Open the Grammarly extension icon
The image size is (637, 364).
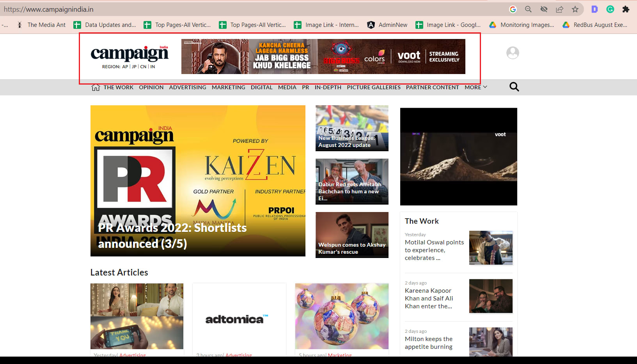[x=610, y=9]
